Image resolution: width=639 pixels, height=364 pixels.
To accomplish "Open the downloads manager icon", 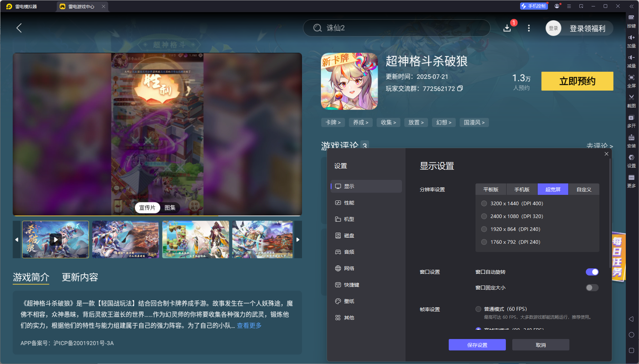I will point(507,28).
